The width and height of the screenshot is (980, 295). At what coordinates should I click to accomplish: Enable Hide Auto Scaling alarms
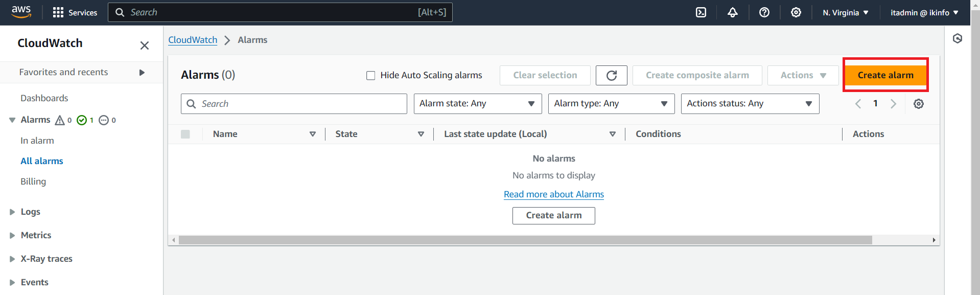click(370, 75)
